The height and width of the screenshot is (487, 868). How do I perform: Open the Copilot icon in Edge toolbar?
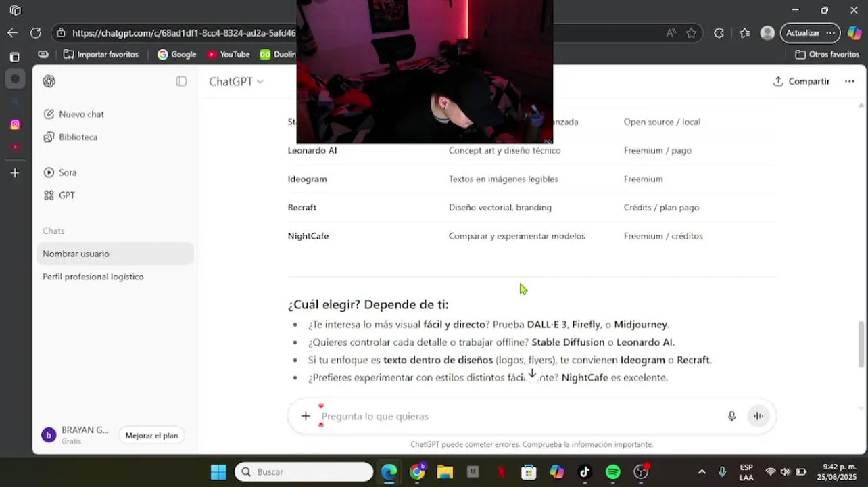[854, 32]
